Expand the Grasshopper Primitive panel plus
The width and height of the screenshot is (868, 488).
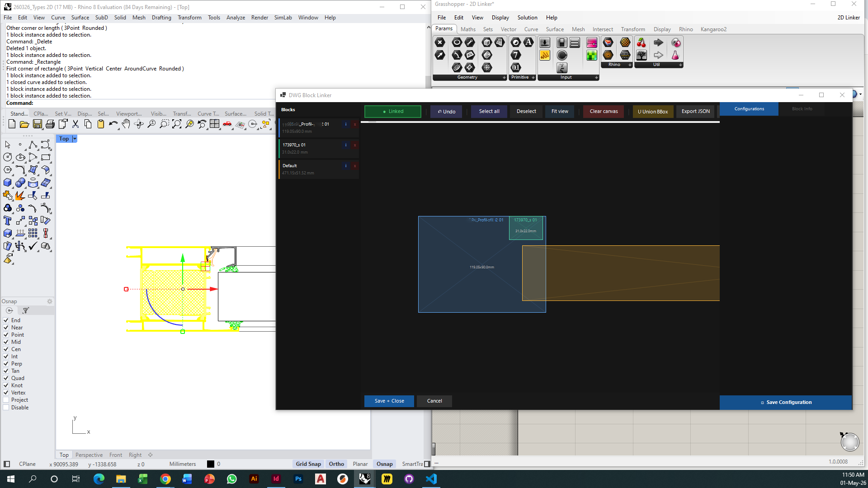tap(533, 78)
